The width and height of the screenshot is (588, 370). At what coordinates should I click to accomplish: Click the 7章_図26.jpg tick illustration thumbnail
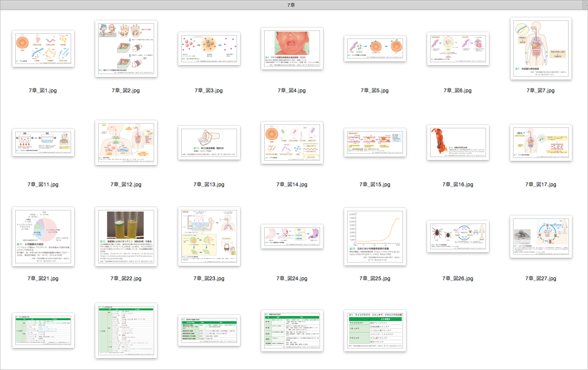(458, 236)
